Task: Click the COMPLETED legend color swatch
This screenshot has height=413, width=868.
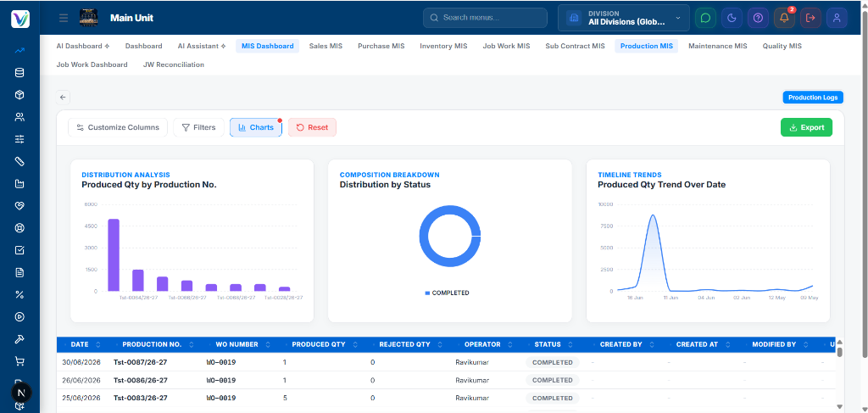Action: (x=427, y=293)
